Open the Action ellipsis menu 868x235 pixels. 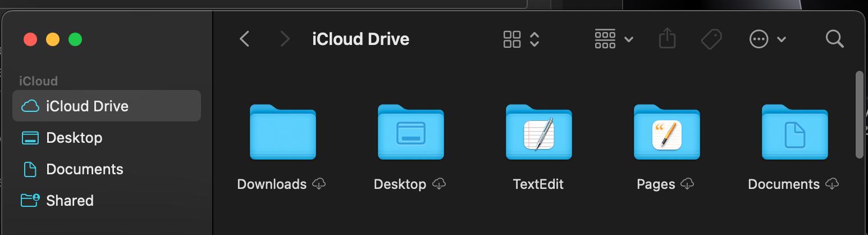759,39
